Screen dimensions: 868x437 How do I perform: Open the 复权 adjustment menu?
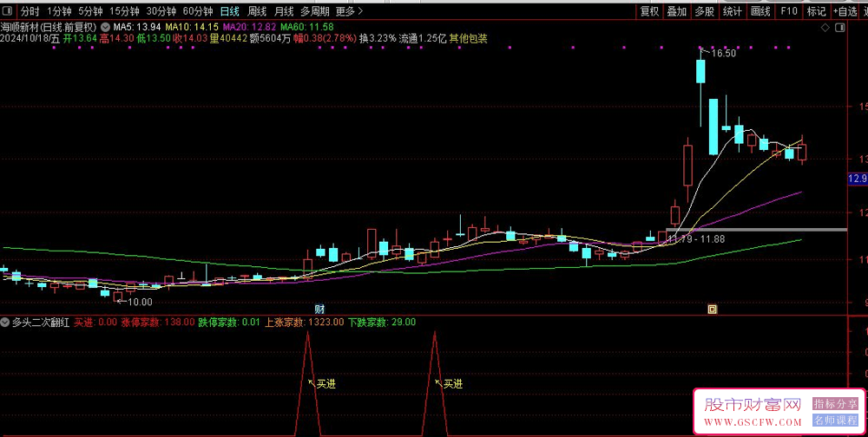pyautogui.click(x=650, y=11)
